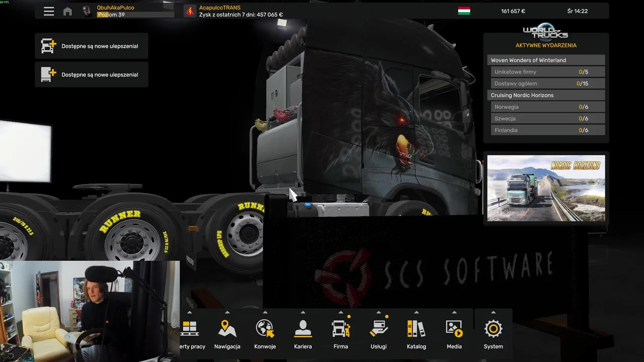Image resolution: width=644 pixels, height=362 pixels.
Task: Select the Kariera menu label
Action: (303, 346)
